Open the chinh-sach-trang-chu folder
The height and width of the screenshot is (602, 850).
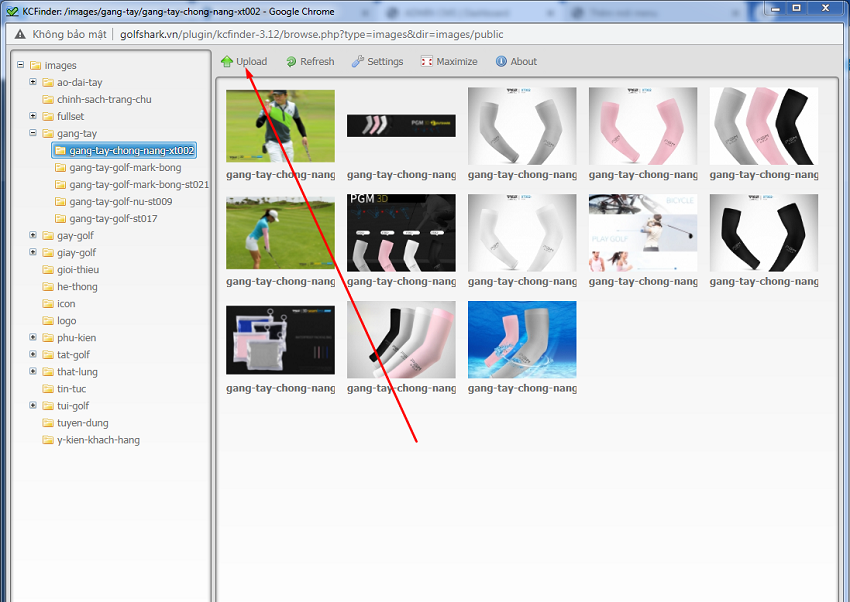[104, 100]
